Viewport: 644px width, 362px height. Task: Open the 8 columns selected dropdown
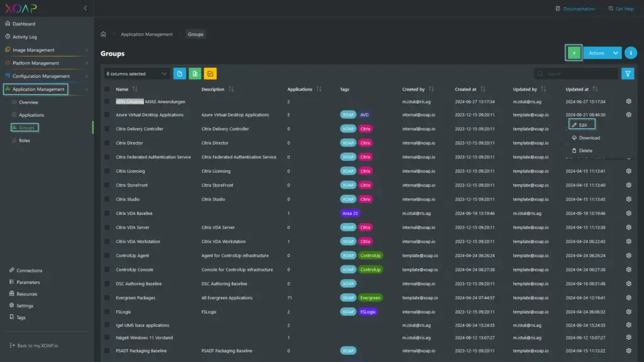136,74
